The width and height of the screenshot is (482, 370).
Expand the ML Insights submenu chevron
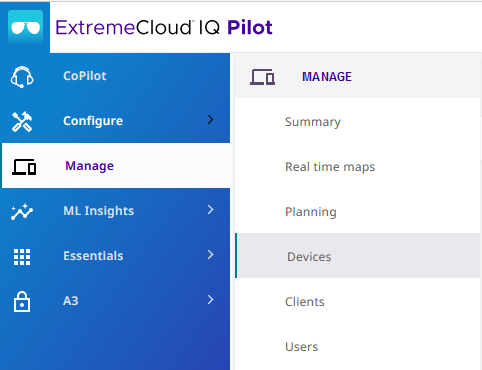[210, 210]
